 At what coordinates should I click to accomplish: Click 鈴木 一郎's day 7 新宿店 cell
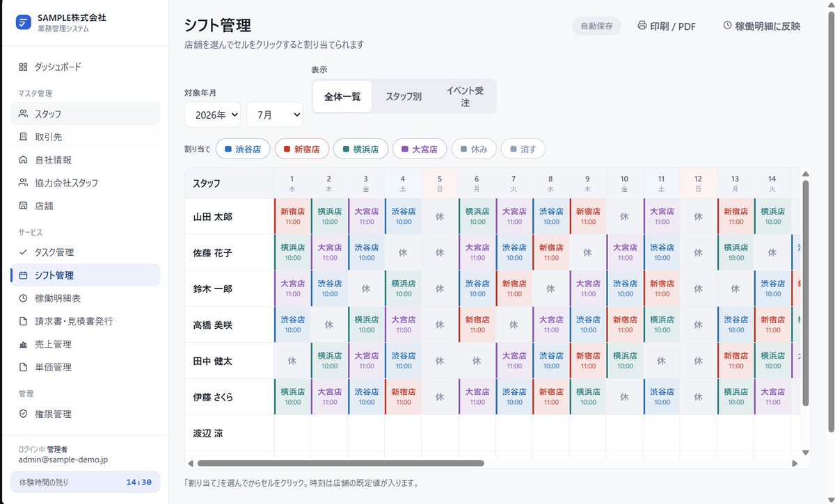[514, 288]
